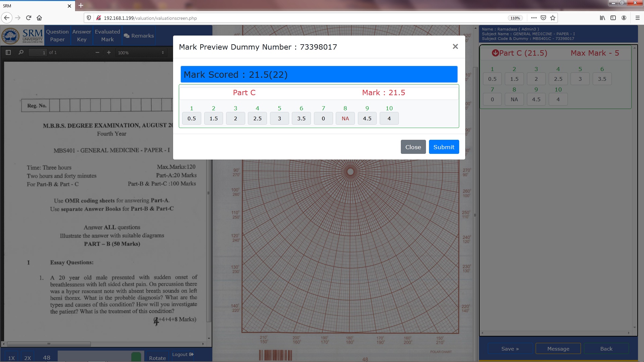The width and height of the screenshot is (644, 362).
Task: Open the page actions three-dots menu
Action: click(534, 18)
